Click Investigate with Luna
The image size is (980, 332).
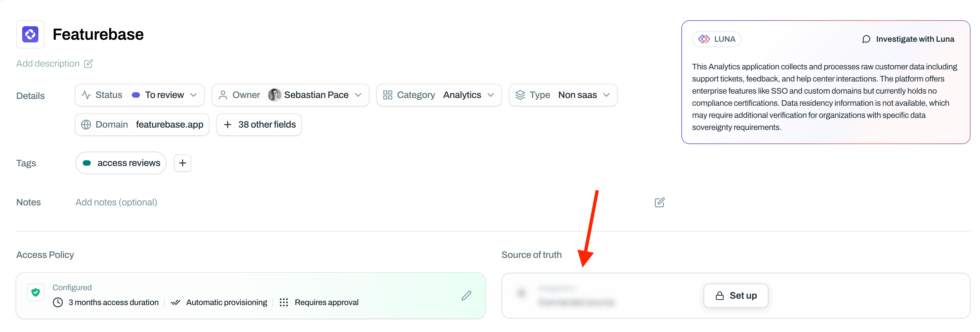(908, 39)
